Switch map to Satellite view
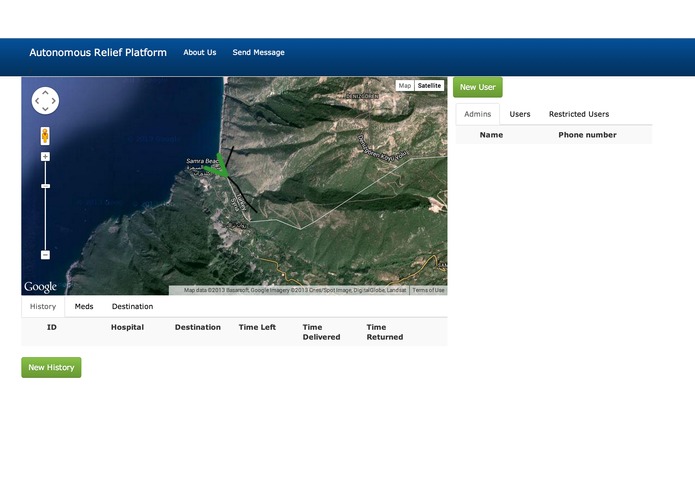Screen dimensions: 695x494 (x=429, y=86)
